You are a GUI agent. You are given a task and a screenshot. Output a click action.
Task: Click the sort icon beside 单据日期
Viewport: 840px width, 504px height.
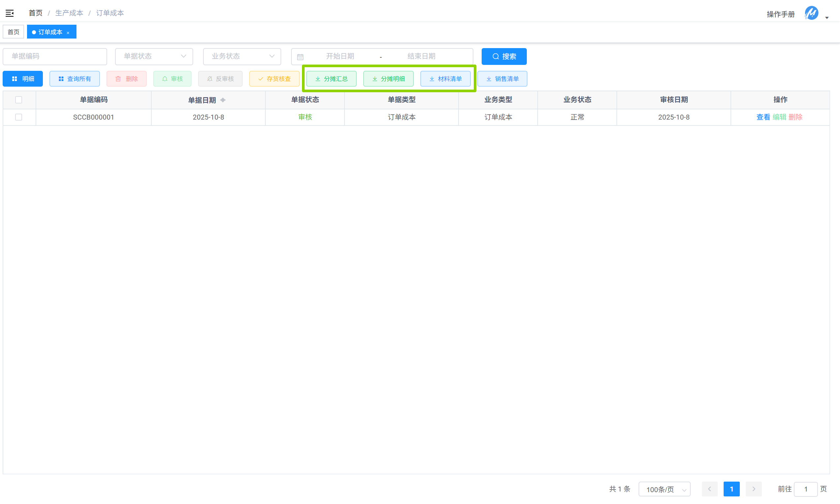223,100
